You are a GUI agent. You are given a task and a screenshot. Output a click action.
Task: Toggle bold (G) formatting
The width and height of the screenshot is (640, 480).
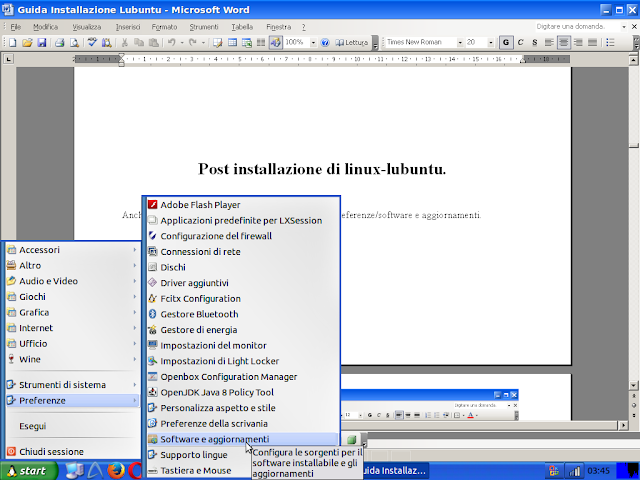pos(506,42)
